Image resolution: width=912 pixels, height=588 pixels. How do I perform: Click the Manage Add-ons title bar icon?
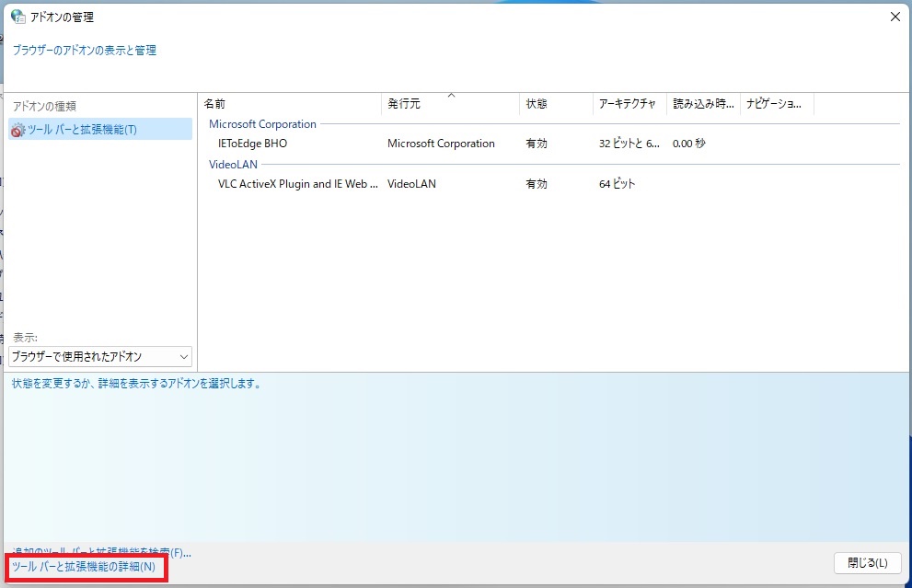[x=17, y=17]
